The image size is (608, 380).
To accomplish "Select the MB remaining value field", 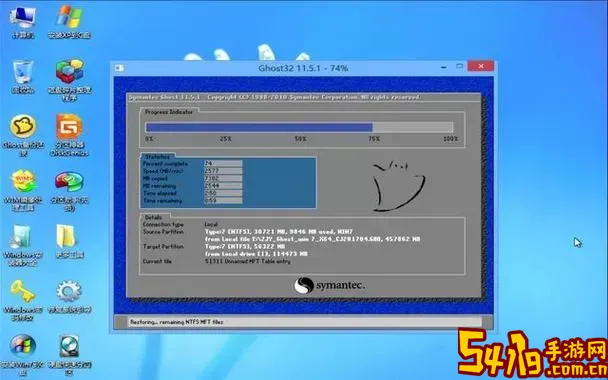I will tap(223, 186).
